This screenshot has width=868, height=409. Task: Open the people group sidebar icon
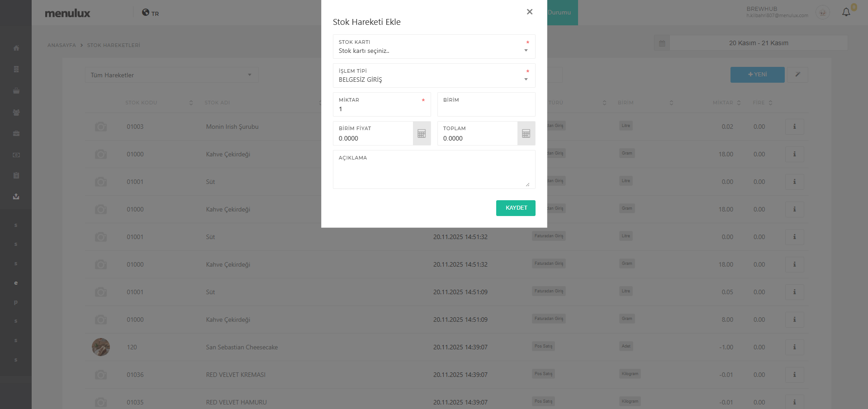point(16,112)
